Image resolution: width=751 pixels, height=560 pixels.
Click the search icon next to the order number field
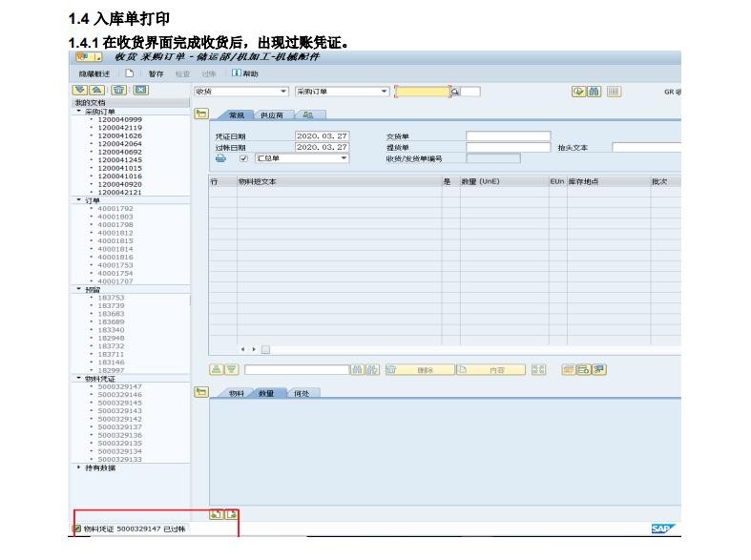pos(455,92)
